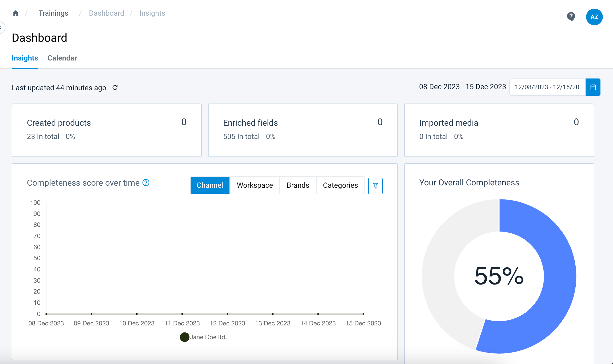Click the home icon in breadcrumb
Image resolution: width=613 pixels, height=364 pixels.
pyautogui.click(x=16, y=13)
